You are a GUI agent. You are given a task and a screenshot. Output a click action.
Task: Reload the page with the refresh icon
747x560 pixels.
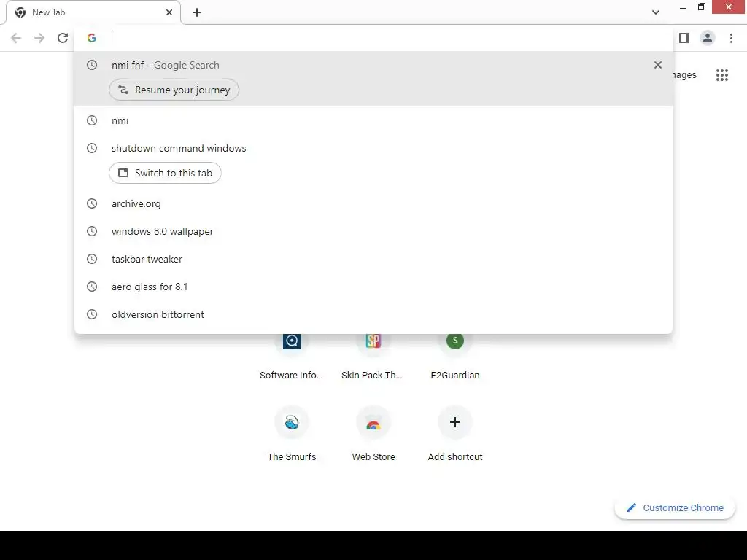pyautogui.click(x=63, y=38)
